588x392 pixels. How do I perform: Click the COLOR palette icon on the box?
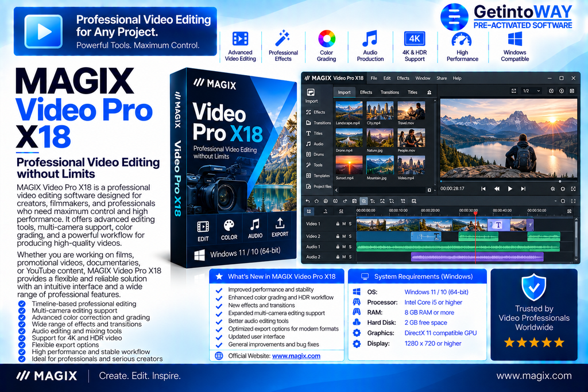point(229,226)
